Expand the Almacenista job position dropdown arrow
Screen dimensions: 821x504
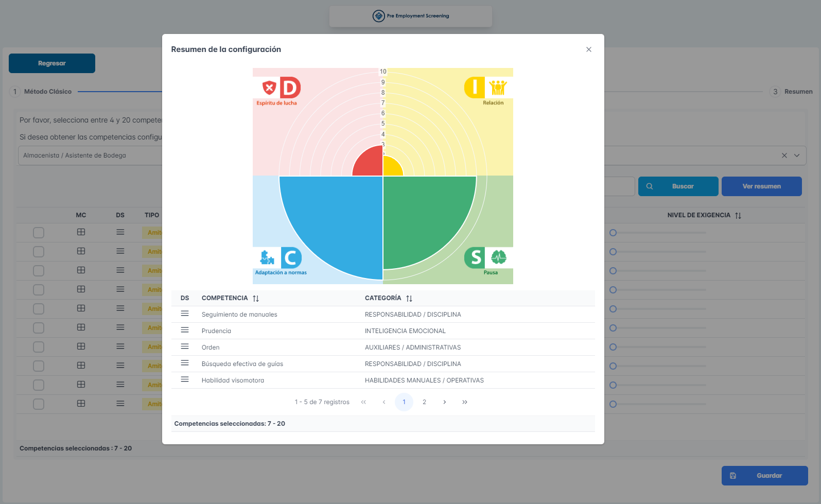[797, 155]
